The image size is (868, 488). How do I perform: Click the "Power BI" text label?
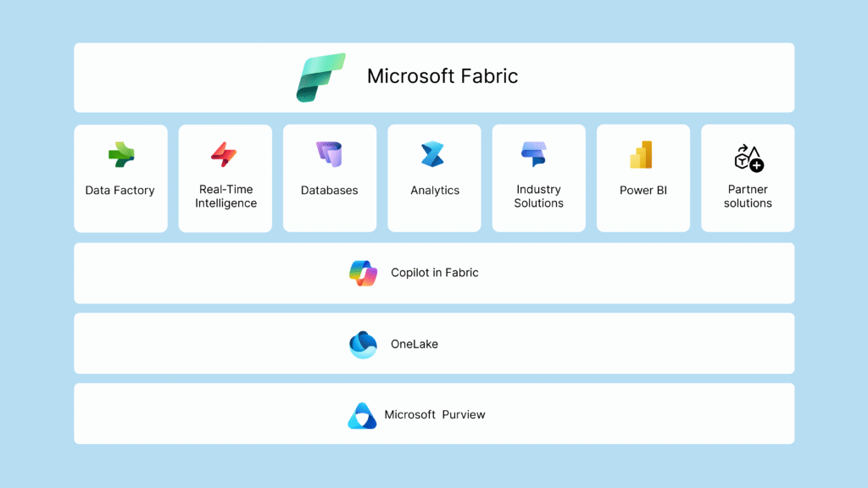pyautogui.click(x=643, y=191)
